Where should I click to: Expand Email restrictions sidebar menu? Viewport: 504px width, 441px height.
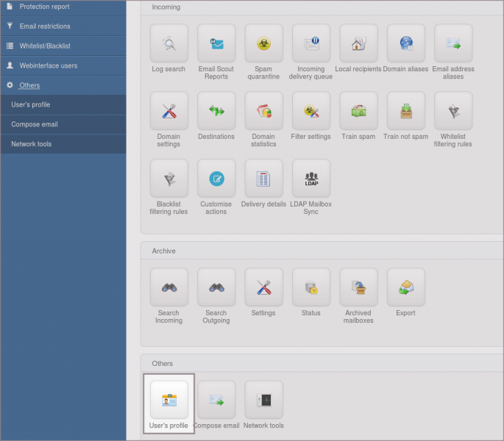(45, 26)
